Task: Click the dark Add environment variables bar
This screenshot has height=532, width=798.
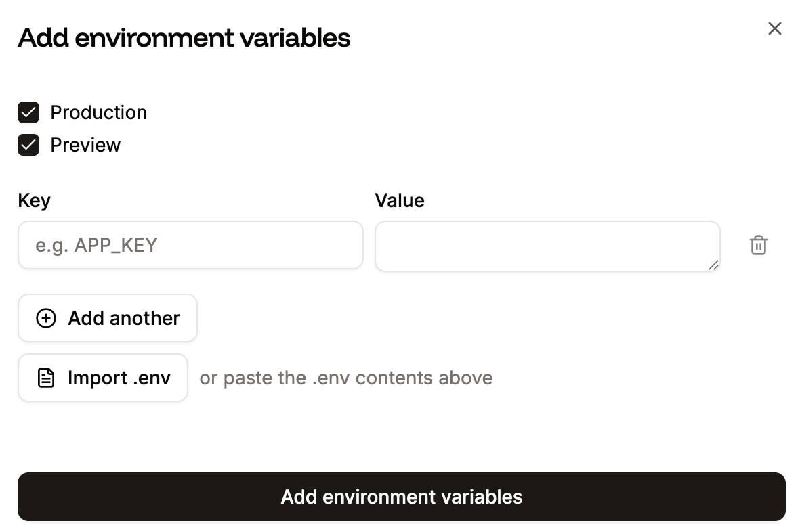Action: [401, 497]
